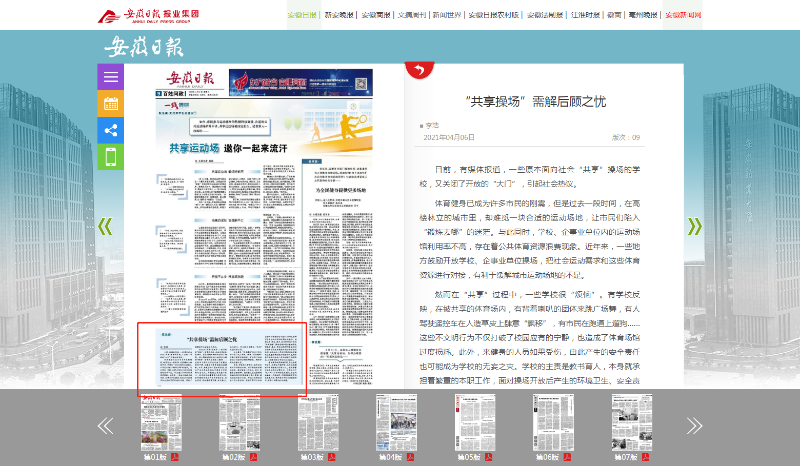800x466 pixels.
Task: Open page thumbnail 第01版
Action: click(161, 423)
